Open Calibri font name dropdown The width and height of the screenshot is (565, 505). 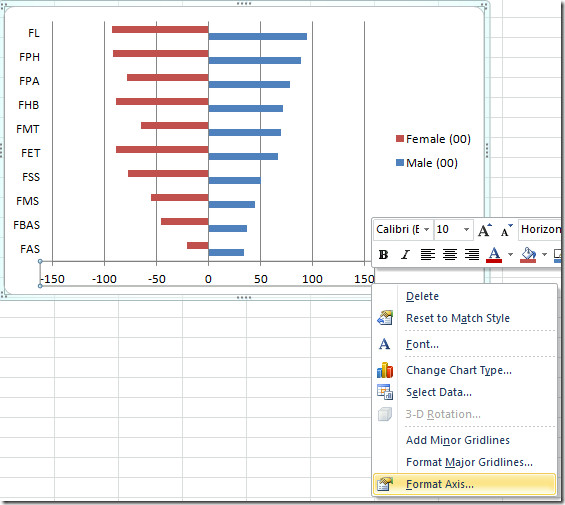[x=426, y=230]
